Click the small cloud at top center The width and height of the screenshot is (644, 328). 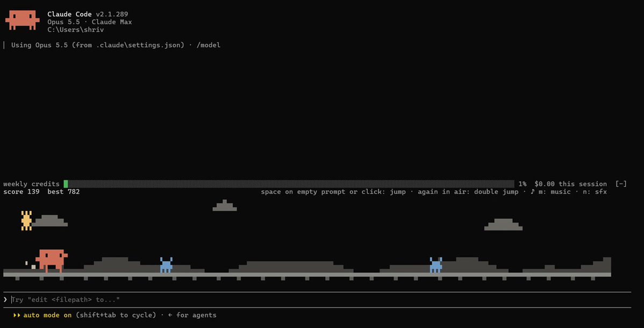coord(225,206)
